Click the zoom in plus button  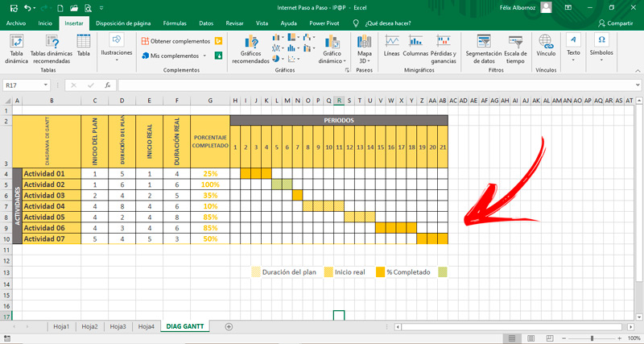click(x=617, y=338)
